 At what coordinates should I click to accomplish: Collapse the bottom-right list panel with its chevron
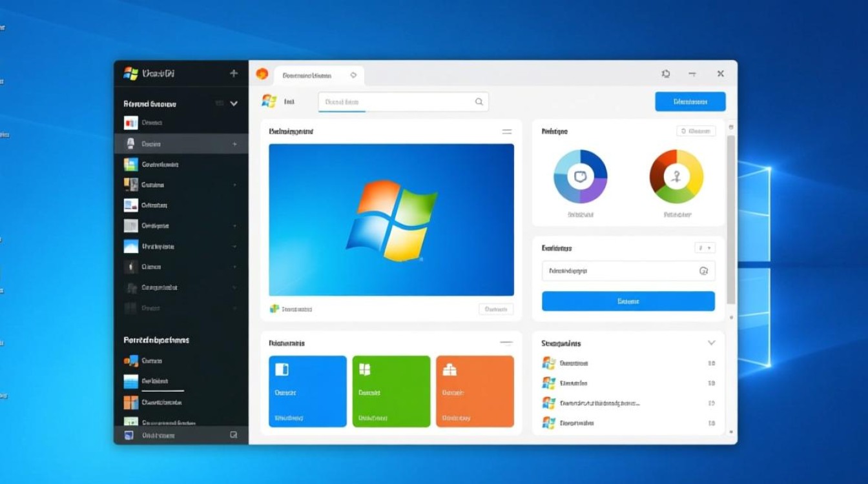pyautogui.click(x=711, y=343)
